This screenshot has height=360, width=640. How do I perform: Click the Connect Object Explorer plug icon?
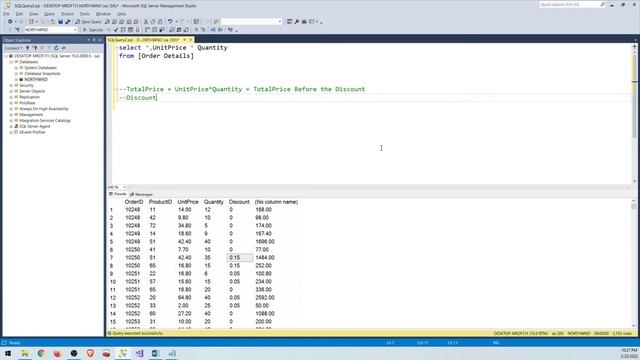[28, 48]
